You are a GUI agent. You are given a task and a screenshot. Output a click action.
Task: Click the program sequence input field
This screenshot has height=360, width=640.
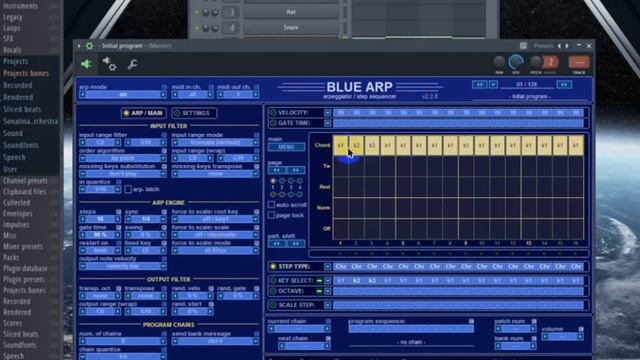click(x=411, y=329)
